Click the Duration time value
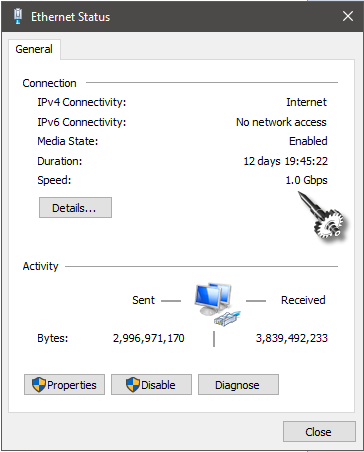Screen dimensions: 364x452 point(286,161)
